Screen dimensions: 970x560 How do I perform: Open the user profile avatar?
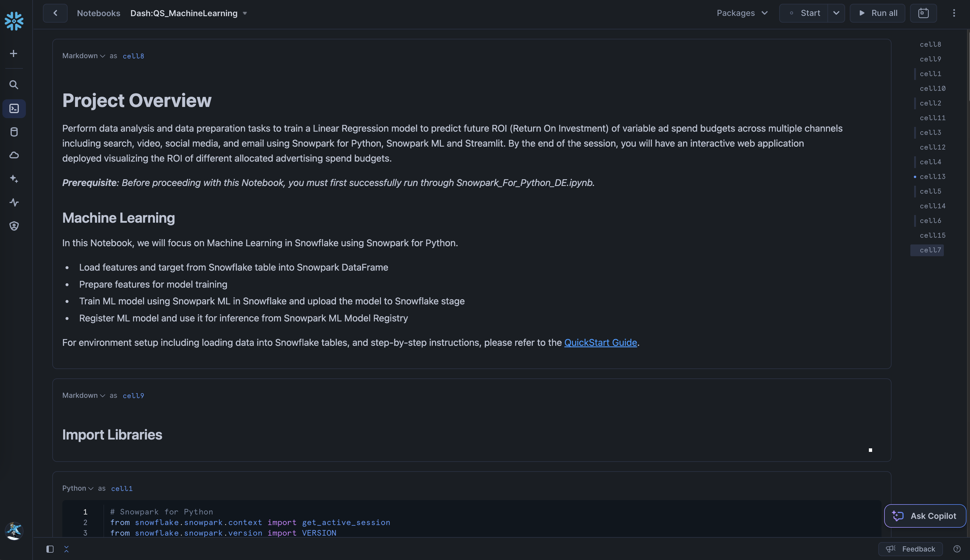[14, 531]
